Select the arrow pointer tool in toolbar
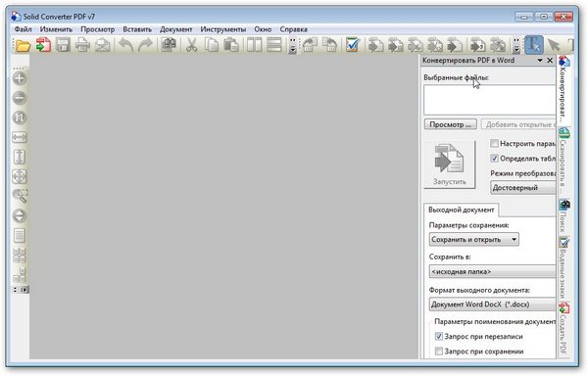The width and height of the screenshot is (588, 376). click(554, 45)
